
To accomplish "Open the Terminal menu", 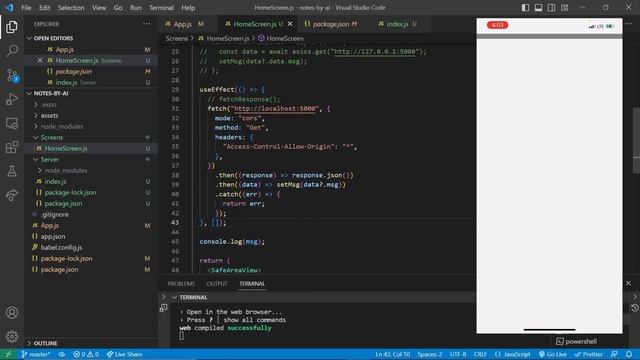I will (161, 7).
